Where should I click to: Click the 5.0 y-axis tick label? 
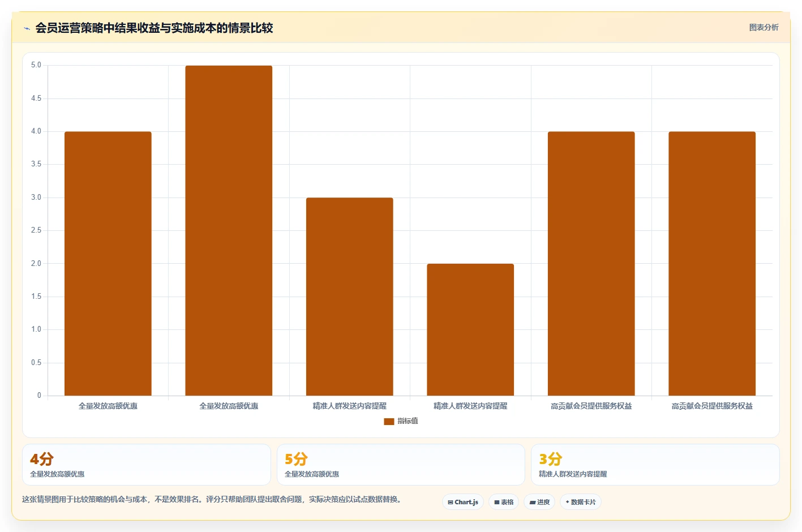tap(36, 65)
